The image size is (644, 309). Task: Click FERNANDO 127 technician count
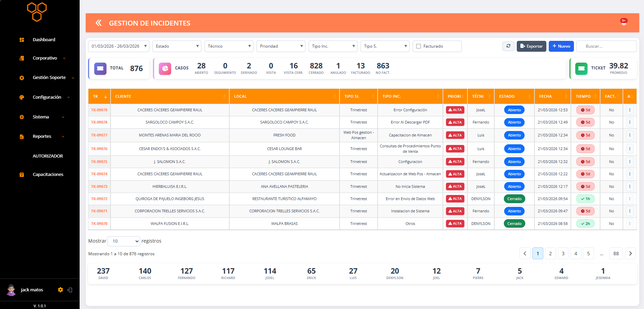tap(187, 274)
